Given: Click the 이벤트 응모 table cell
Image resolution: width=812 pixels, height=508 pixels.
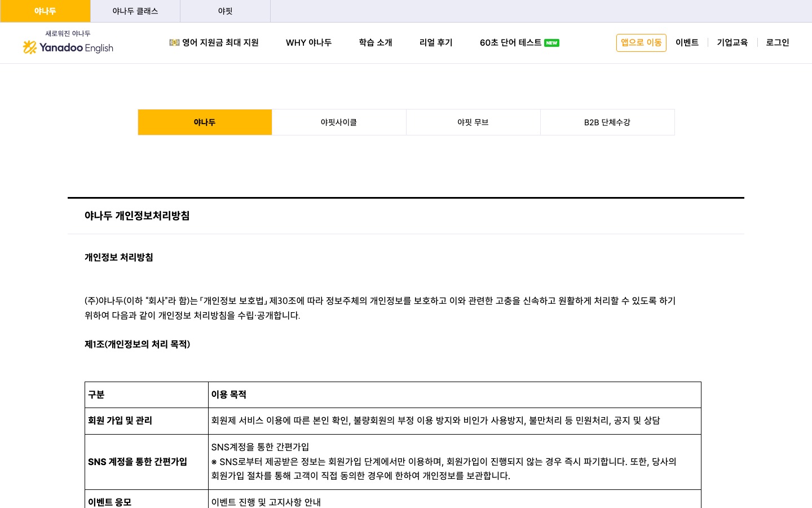Looking at the screenshot, I should pyautogui.click(x=147, y=500).
